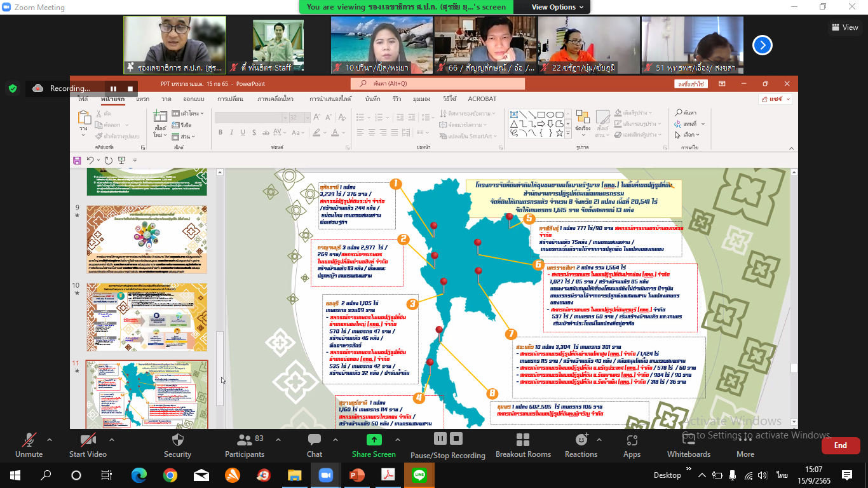The height and width of the screenshot is (488, 868).
Task: Click the Decrease Font Size icon
Action: (x=328, y=118)
